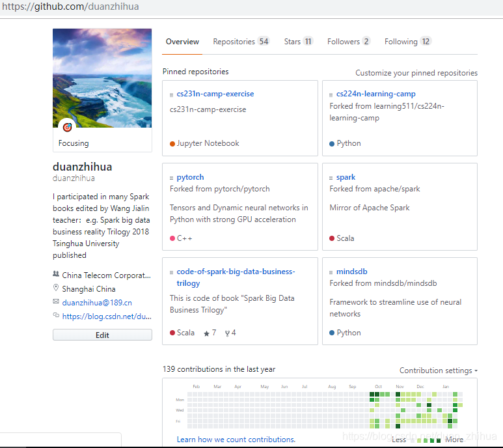
Task: Open the Stars tab
Action: tap(298, 42)
